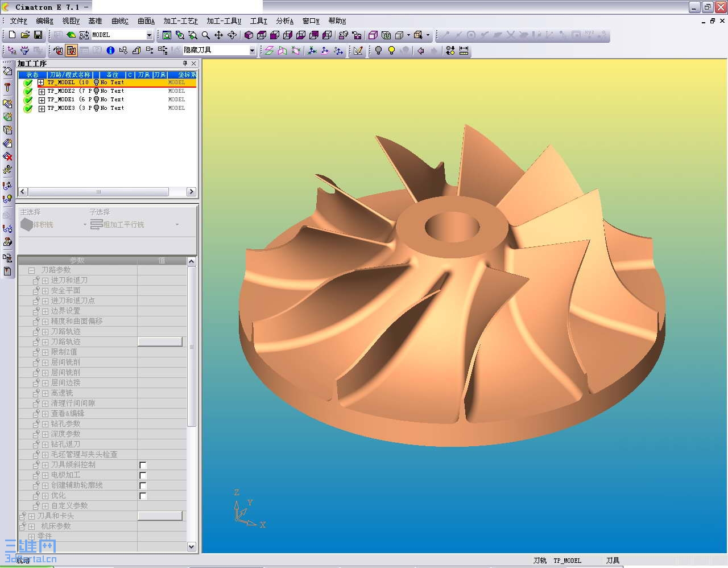Open the MODEL dropdown in the toolbar
The height and width of the screenshot is (568, 728).
pos(150,35)
